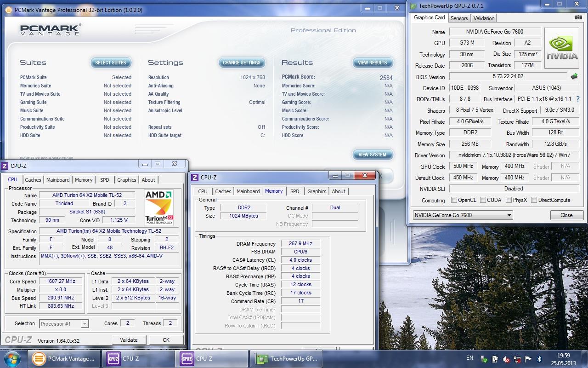Open Memory tab in CPU-Z CPU window

point(84,180)
